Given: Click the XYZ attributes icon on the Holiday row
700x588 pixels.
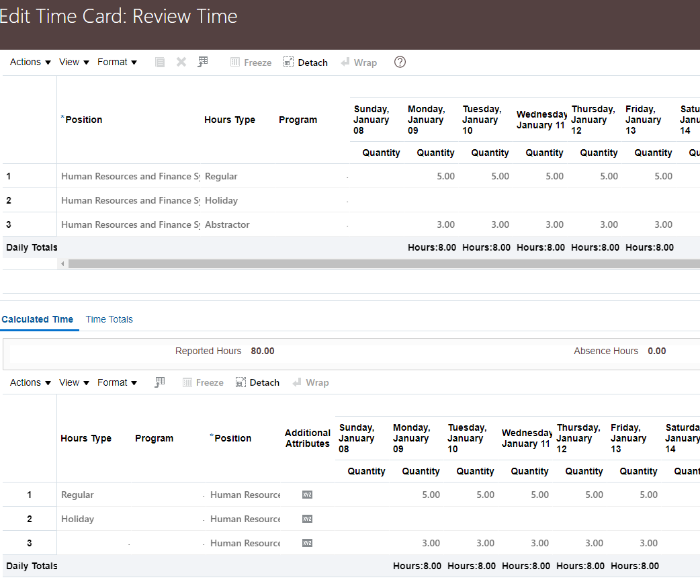Looking at the screenshot, I should click(x=307, y=519).
